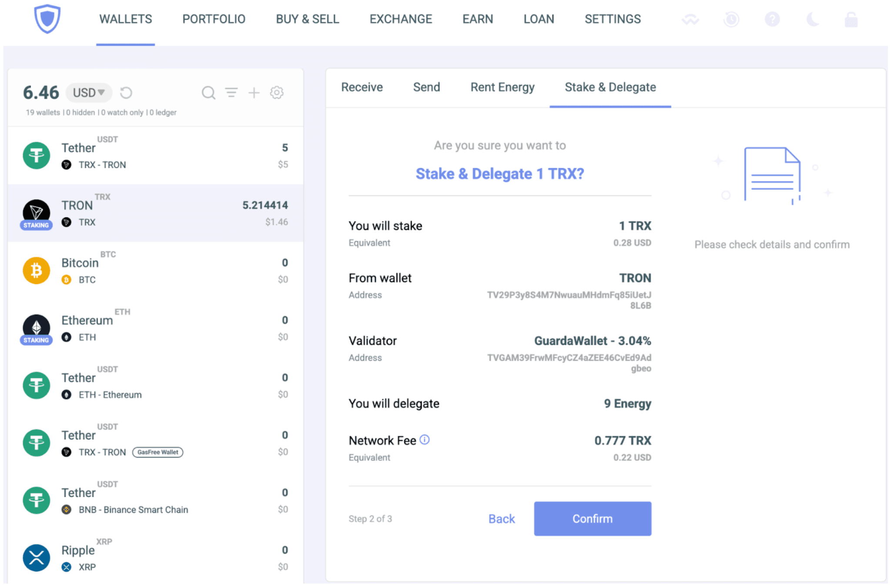Open the USD currency dropdown
The height and width of the screenshot is (588, 890).
tap(89, 93)
